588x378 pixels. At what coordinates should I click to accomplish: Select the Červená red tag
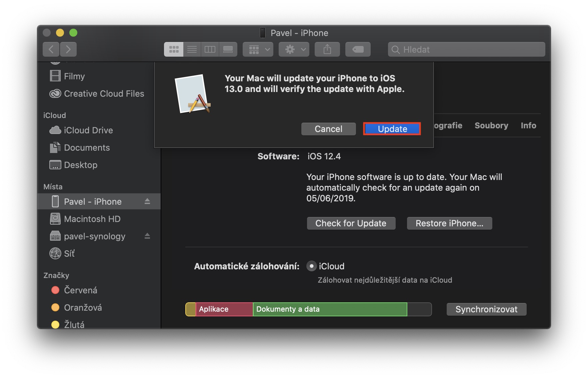pyautogui.click(x=99, y=290)
